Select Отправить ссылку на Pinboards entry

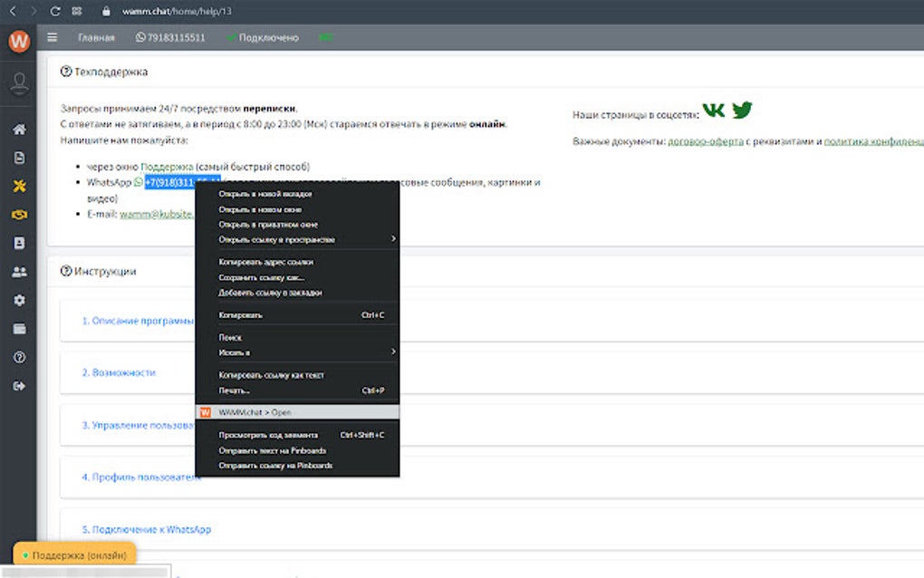coord(298,466)
